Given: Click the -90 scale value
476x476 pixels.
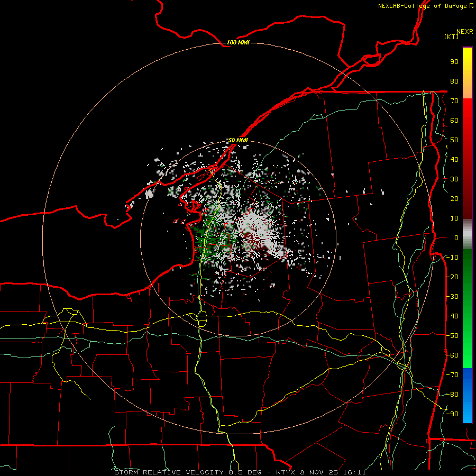Looking at the screenshot, I should [452, 414].
